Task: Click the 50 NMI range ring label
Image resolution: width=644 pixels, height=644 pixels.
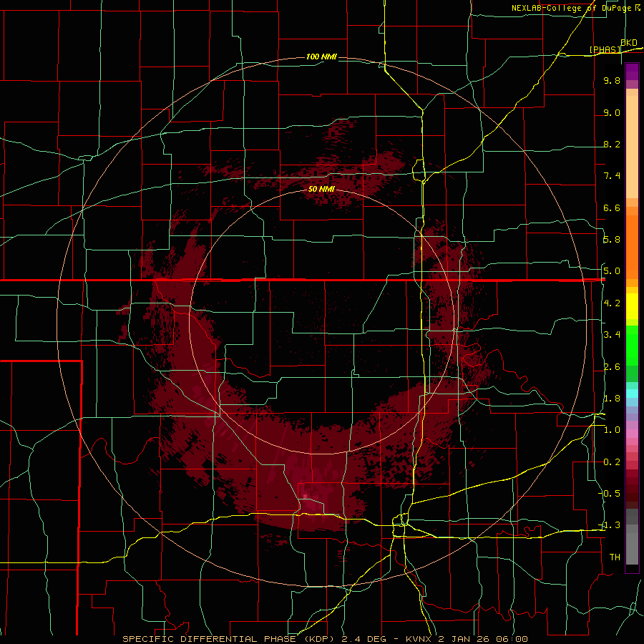Action: point(321,190)
